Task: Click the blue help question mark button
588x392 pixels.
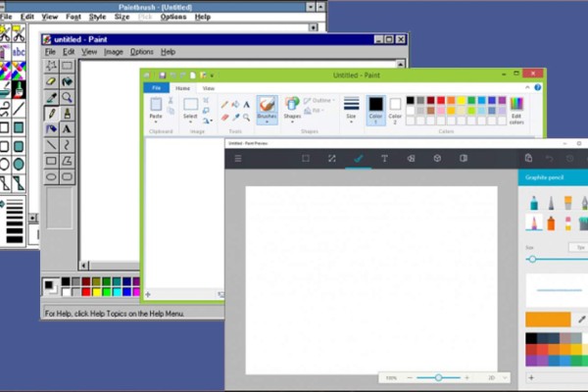Action: [538, 87]
